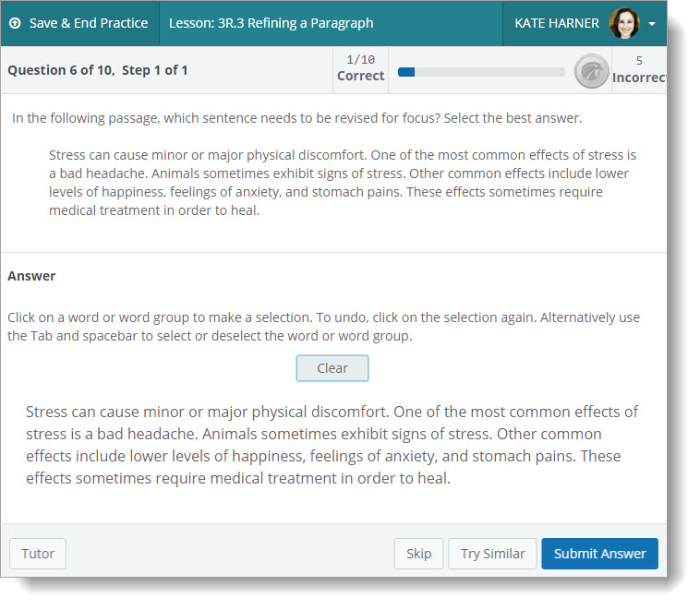Image resolution: width=700 pixels, height=610 pixels.
Task: Open the user menu dropdown arrow
Action: [652, 24]
